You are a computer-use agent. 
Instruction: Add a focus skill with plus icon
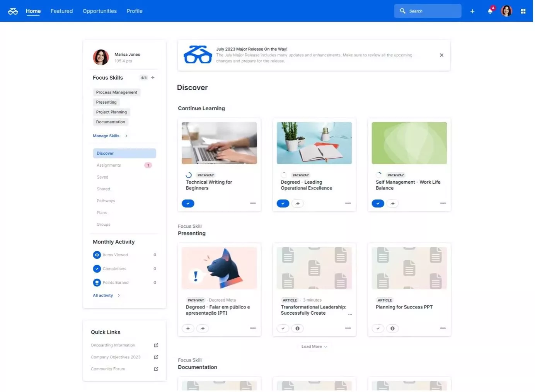coord(153,78)
